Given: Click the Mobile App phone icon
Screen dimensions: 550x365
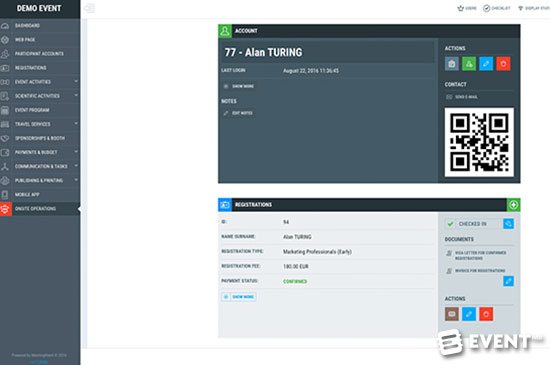Looking at the screenshot, I should click(5, 195).
